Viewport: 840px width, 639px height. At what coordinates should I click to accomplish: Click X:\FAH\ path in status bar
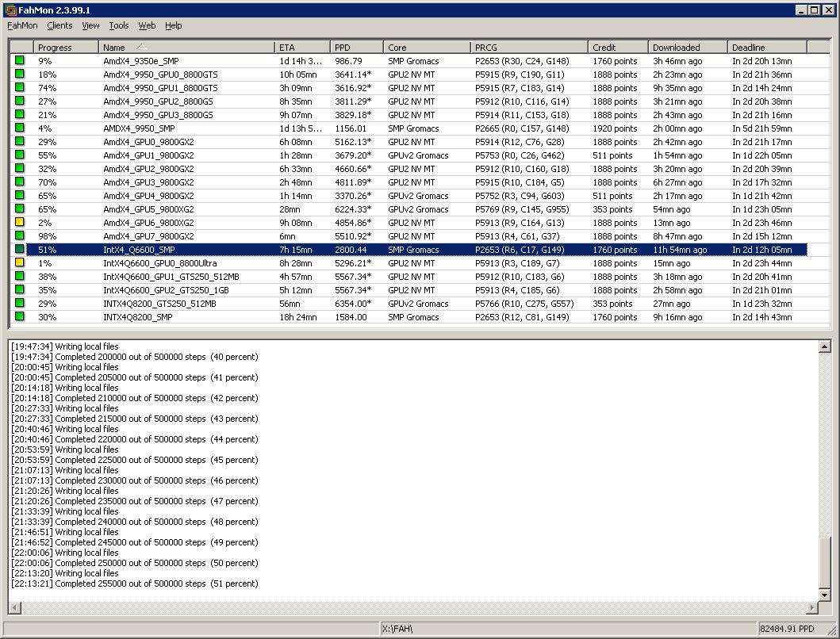[x=397, y=629]
